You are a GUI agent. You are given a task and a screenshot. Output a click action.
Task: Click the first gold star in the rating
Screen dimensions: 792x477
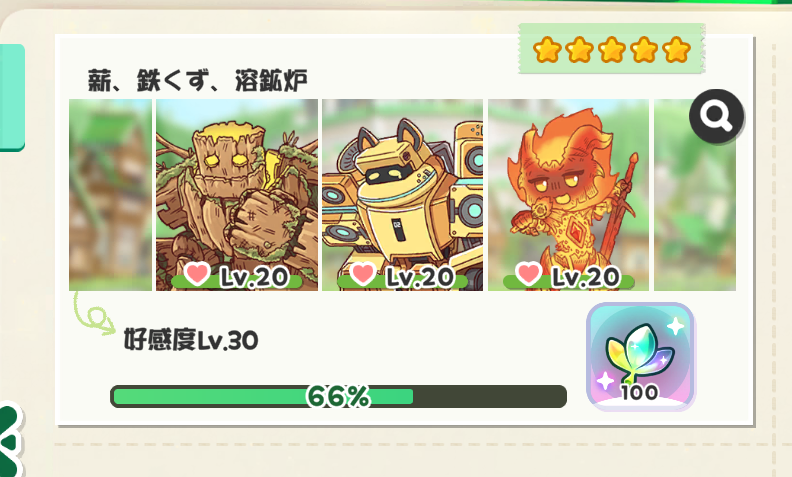[x=547, y=50]
